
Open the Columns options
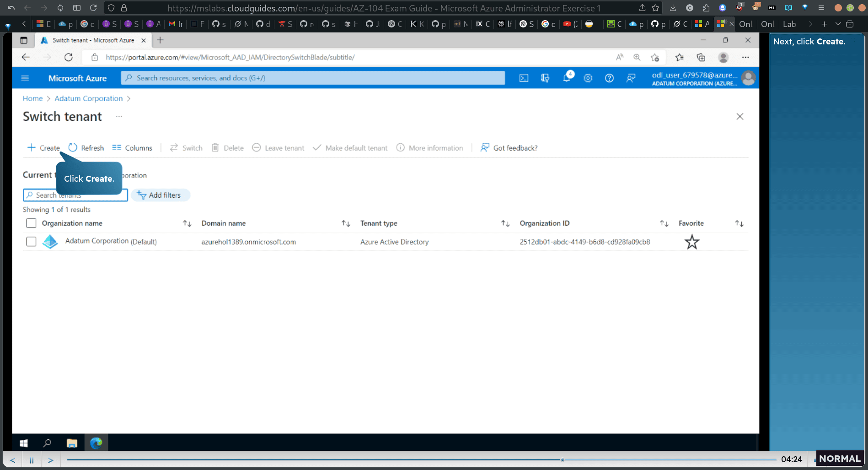[x=132, y=148]
